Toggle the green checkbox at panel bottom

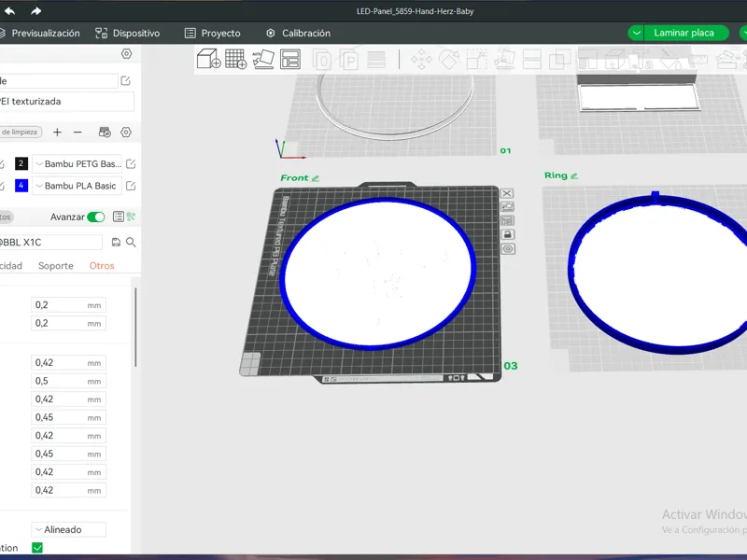click(x=37, y=548)
